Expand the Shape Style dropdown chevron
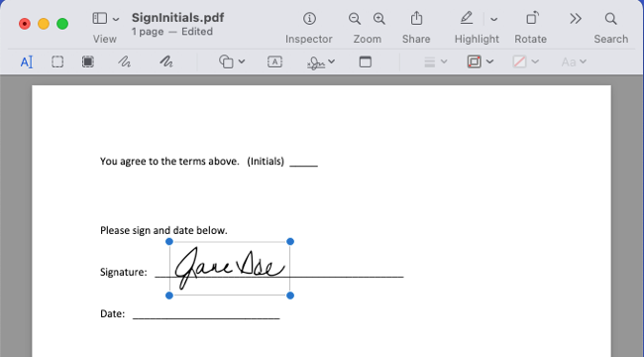This screenshot has width=644, height=357. [444, 61]
